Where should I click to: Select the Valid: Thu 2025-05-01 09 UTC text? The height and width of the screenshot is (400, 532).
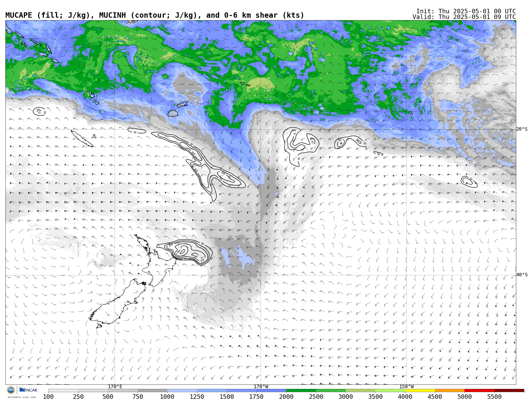[x=464, y=17]
